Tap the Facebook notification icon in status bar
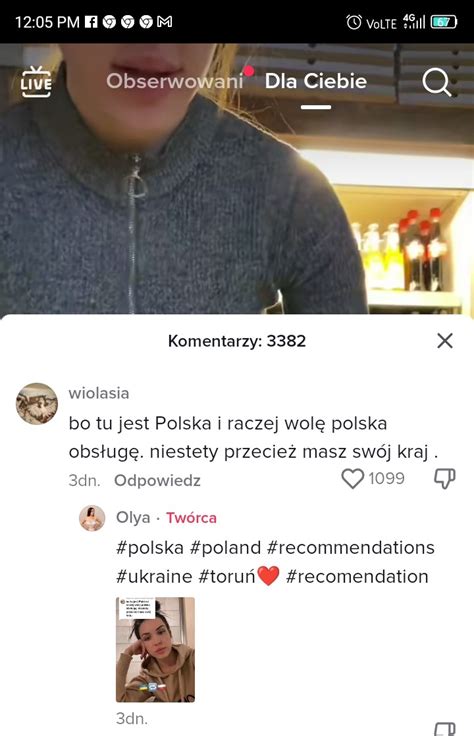The width and height of the screenshot is (474, 736). [x=91, y=22]
